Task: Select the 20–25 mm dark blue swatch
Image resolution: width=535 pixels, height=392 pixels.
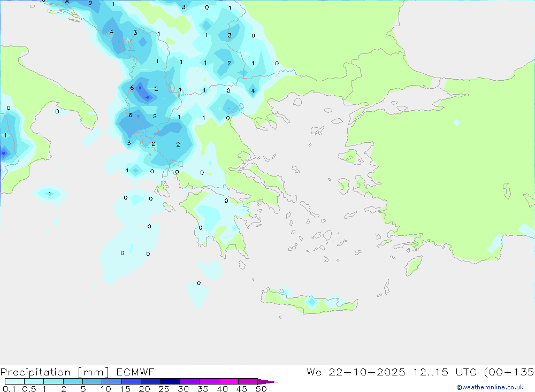Action: pyautogui.click(x=151, y=381)
